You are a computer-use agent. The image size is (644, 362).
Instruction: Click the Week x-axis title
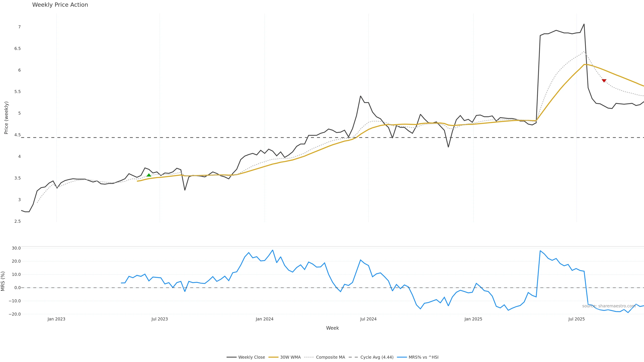pyautogui.click(x=332, y=328)
